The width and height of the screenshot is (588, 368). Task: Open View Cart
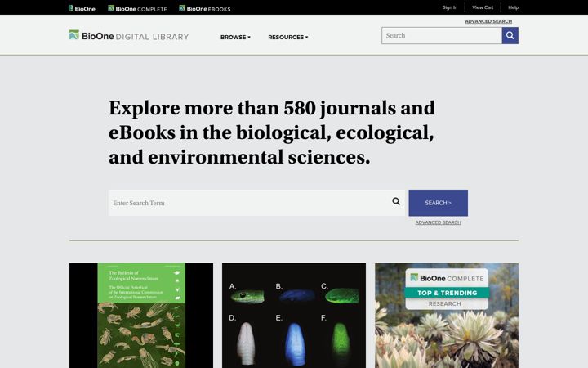click(x=483, y=7)
